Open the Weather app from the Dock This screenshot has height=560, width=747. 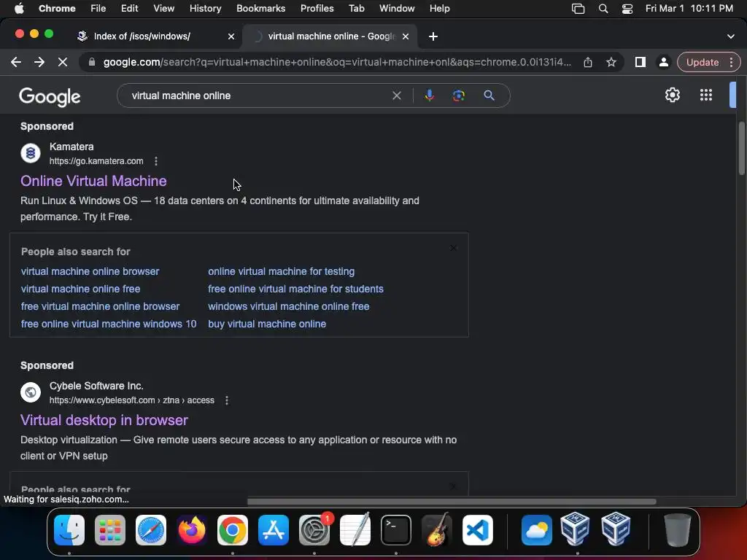pos(536,530)
